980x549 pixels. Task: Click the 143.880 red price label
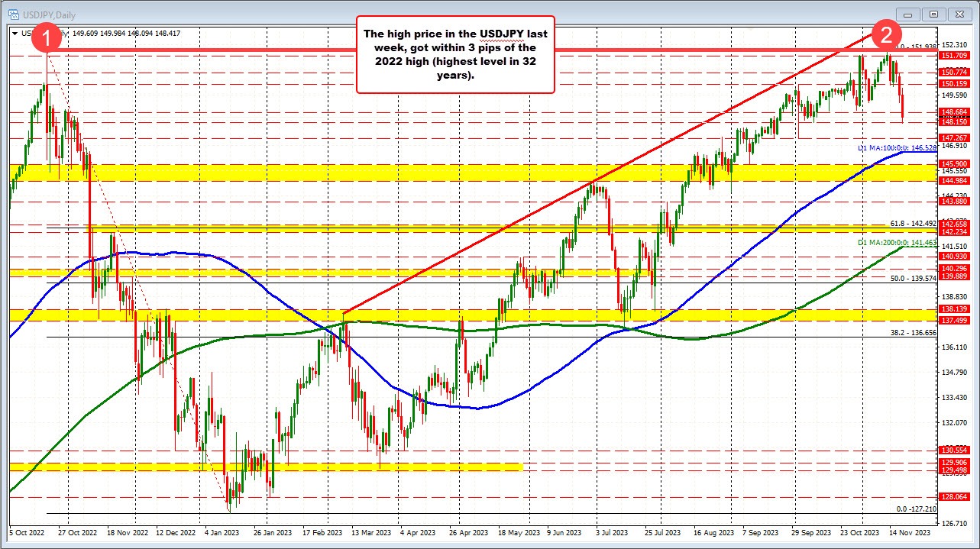[955, 201]
